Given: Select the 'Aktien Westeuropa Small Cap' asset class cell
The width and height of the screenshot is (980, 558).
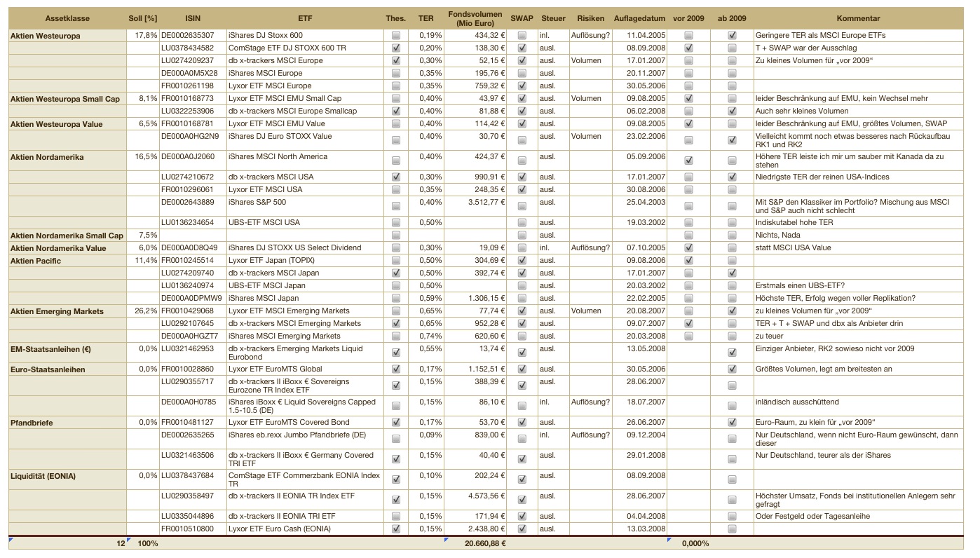Looking at the screenshot, I should (x=67, y=98).
